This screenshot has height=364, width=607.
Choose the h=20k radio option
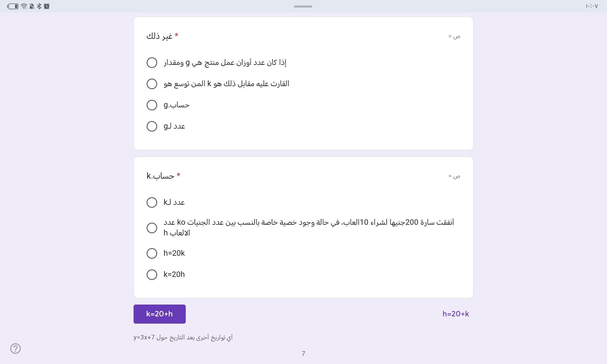click(x=152, y=253)
